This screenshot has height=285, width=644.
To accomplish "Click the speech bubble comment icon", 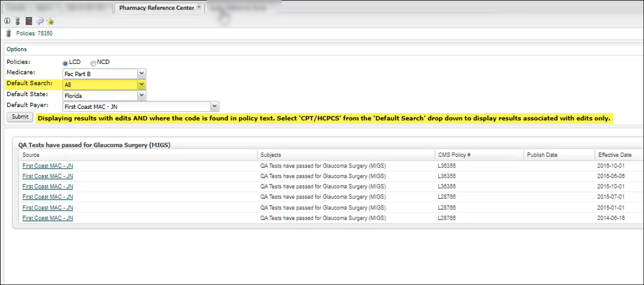I will [x=40, y=21].
